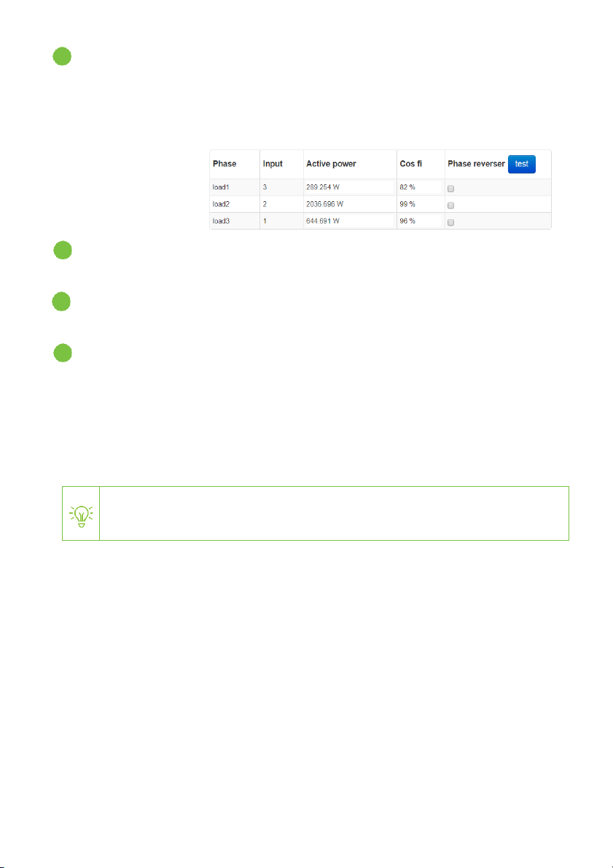This screenshot has width=613, height=868.
Task: Select the load2 phase cell
Action: click(234, 204)
